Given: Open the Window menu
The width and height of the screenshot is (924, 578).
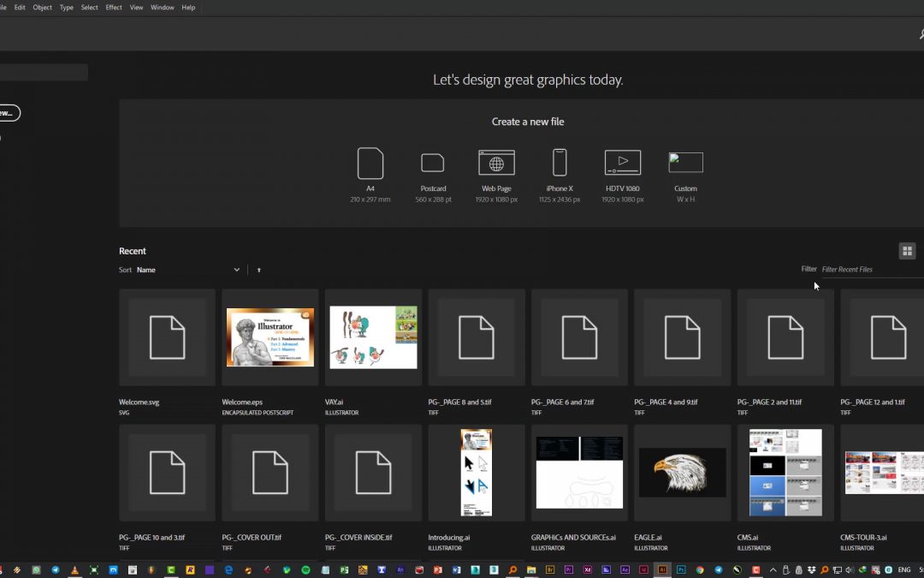Looking at the screenshot, I should tap(162, 7).
